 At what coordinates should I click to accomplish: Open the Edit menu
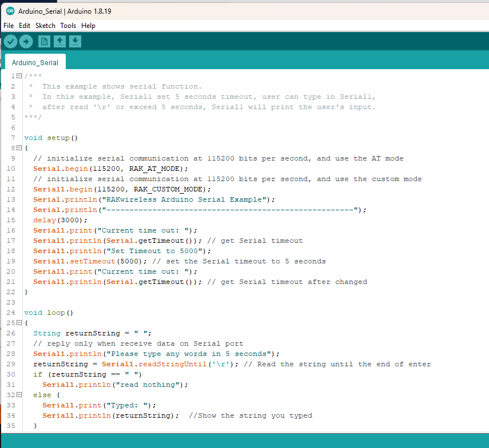[25, 26]
